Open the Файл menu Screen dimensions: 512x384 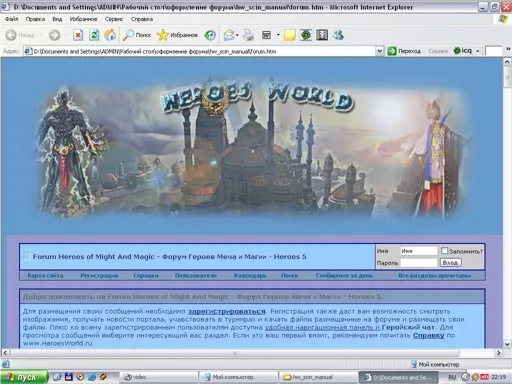pos(12,19)
